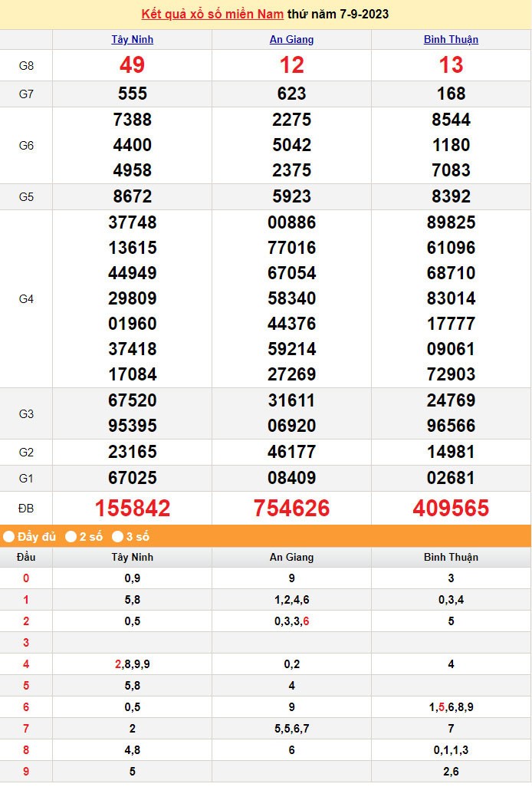The image size is (532, 787).
Task: Click G4 number 58340
Action: (x=291, y=298)
